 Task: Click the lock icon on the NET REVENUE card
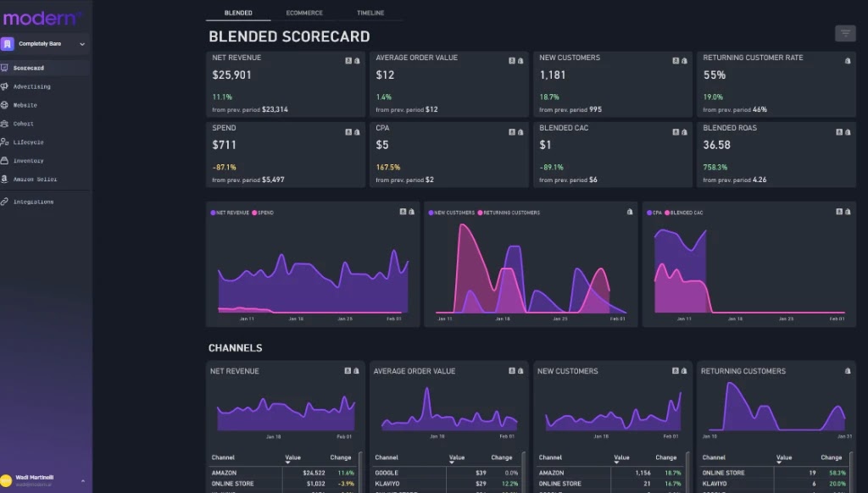358,60
